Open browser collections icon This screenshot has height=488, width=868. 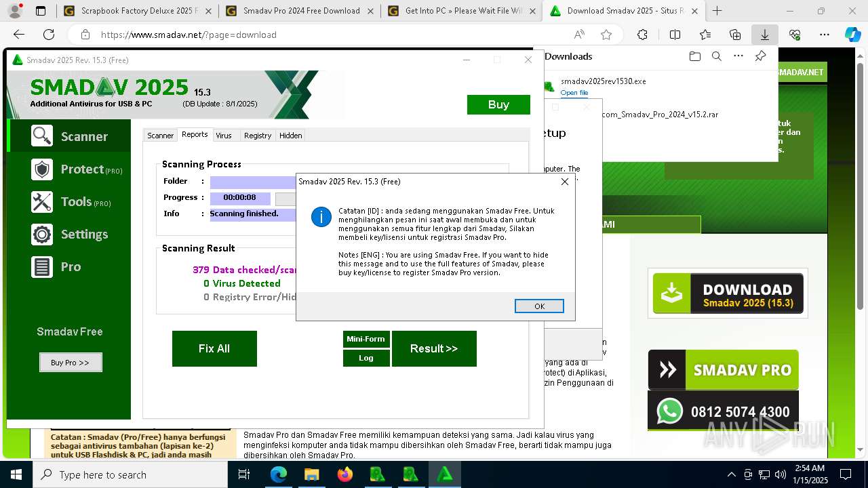735,35
